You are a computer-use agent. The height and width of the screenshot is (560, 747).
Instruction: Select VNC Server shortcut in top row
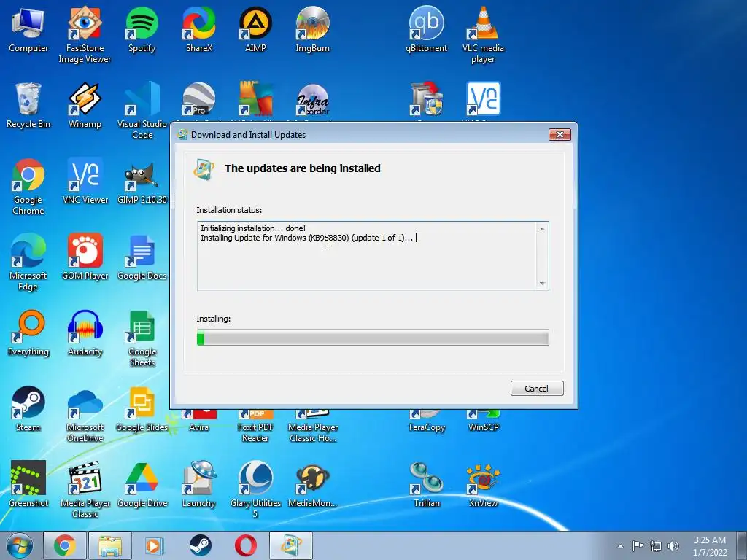(483, 99)
